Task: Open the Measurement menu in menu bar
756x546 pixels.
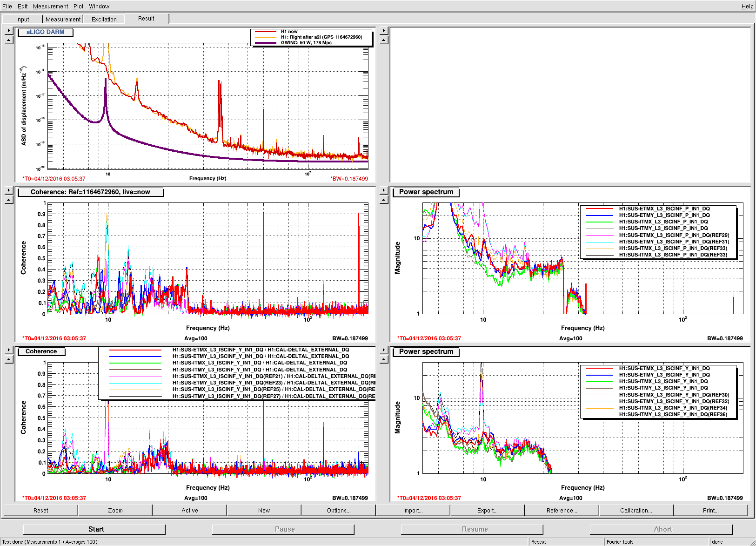Action: [50, 7]
